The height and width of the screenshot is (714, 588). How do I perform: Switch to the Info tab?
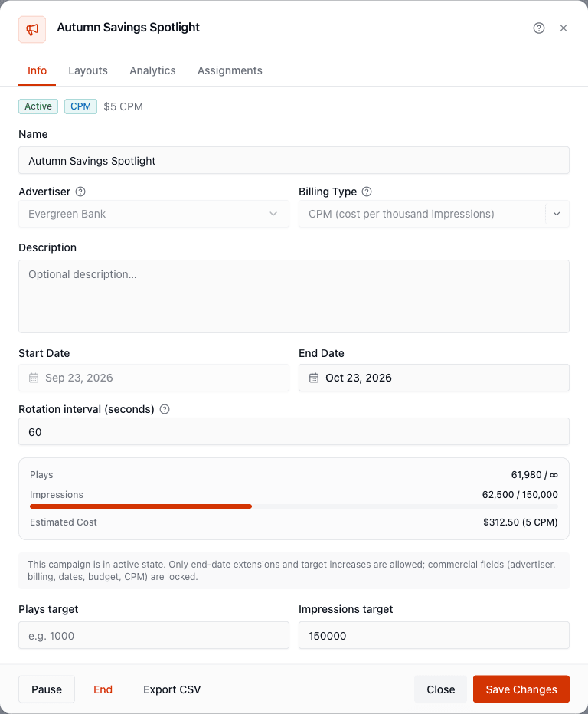pyautogui.click(x=38, y=71)
